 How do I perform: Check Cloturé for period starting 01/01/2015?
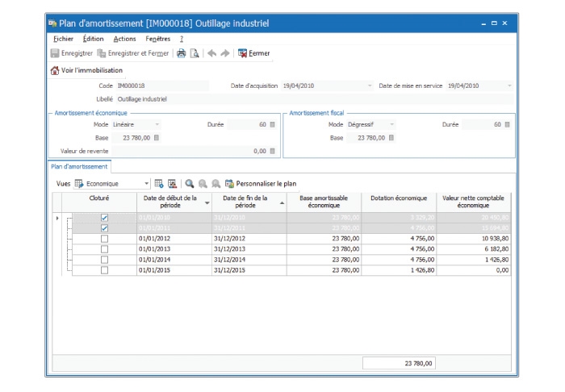[104, 270]
